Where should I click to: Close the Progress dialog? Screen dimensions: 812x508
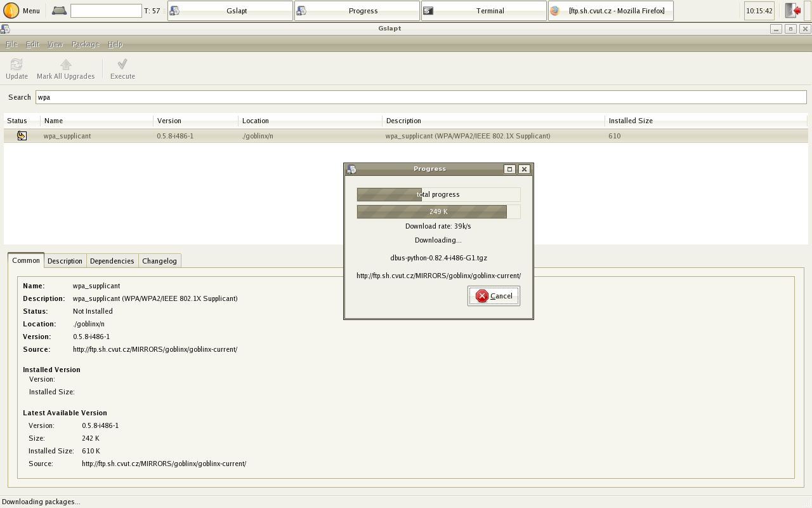[x=524, y=169]
